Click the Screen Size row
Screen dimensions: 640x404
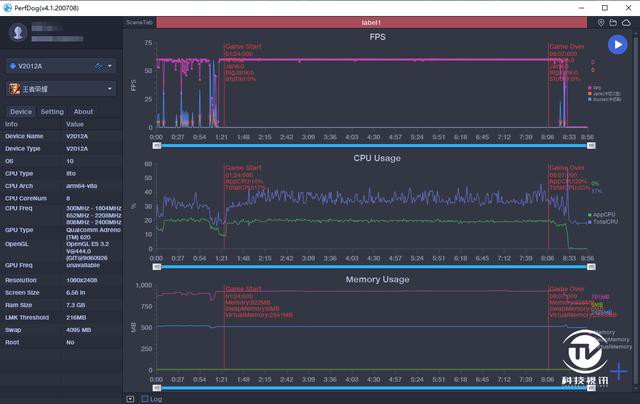tap(61, 293)
